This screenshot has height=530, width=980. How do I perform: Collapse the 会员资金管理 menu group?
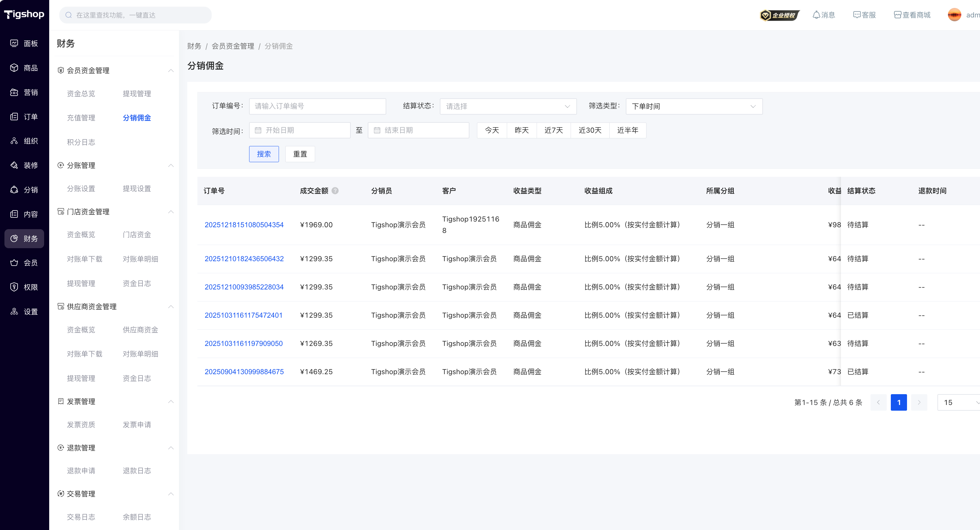[171, 70]
